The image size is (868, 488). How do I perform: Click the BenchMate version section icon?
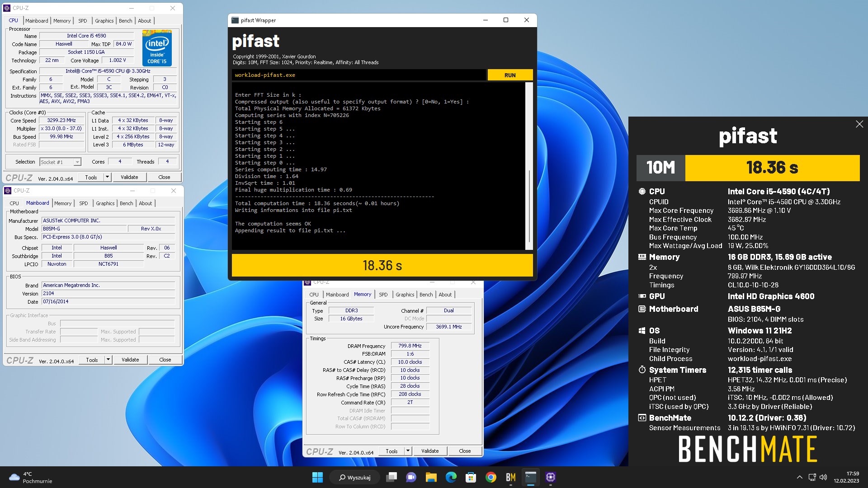(642, 418)
